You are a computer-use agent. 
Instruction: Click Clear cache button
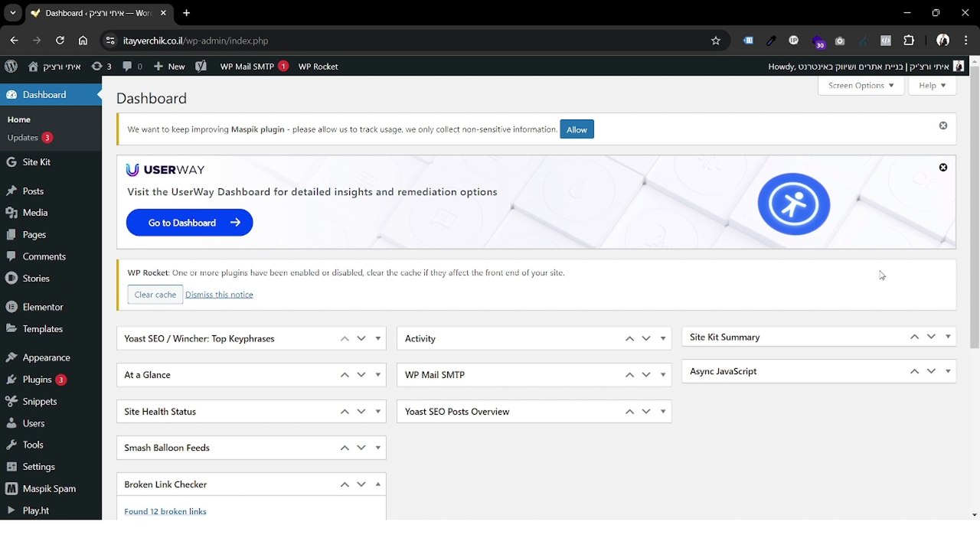click(x=155, y=295)
